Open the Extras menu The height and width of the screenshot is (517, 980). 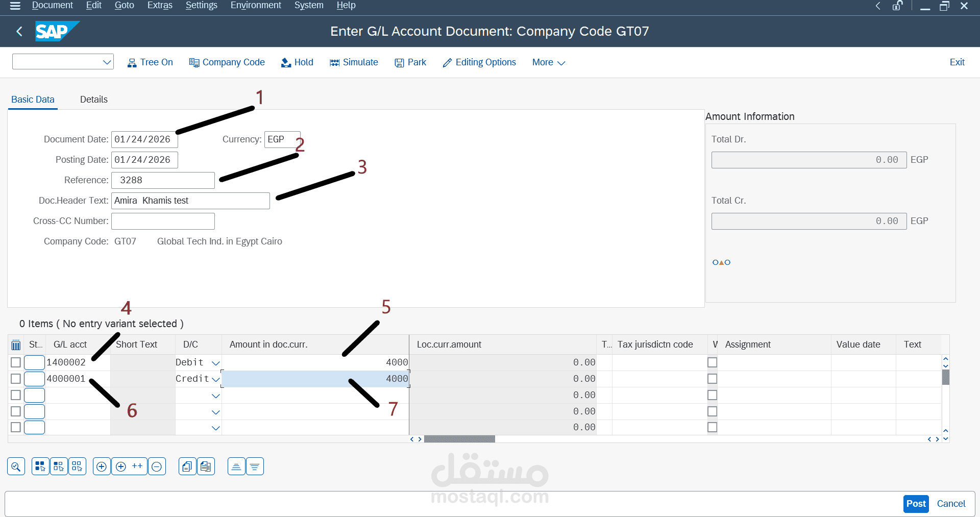(x=159, y=5)
